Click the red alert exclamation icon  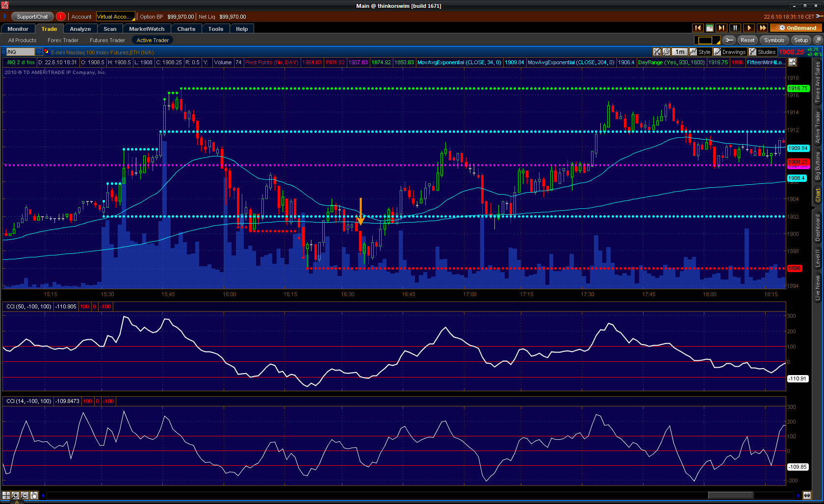(61, 17)
